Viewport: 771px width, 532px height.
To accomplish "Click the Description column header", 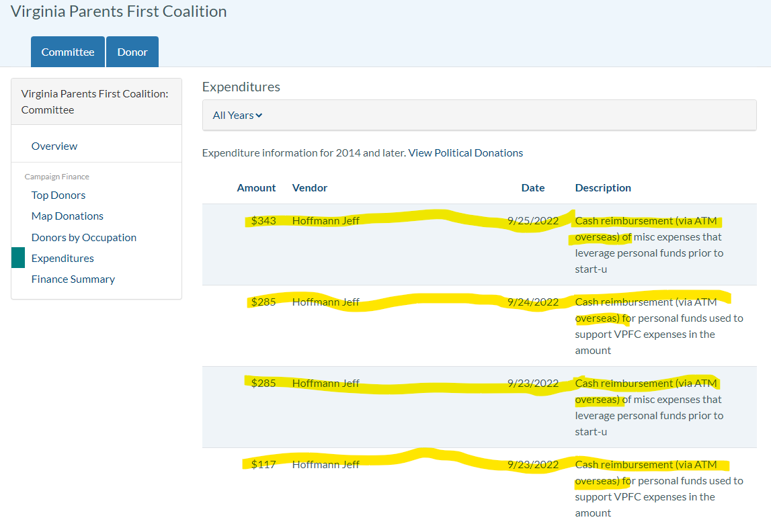I will 603,187.
